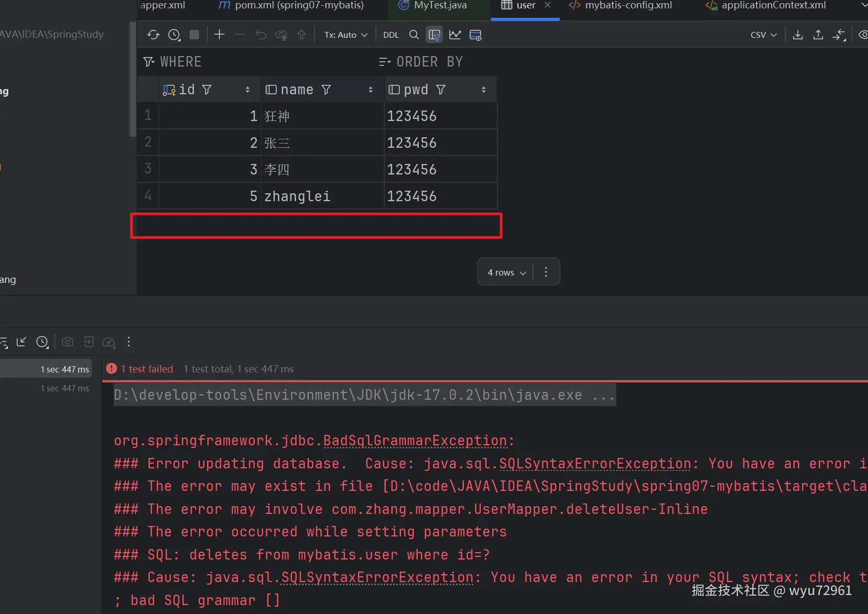Switch to the MyTest.java tab
This screenshot has height=614, width=868.
click(x=440, y=5)
